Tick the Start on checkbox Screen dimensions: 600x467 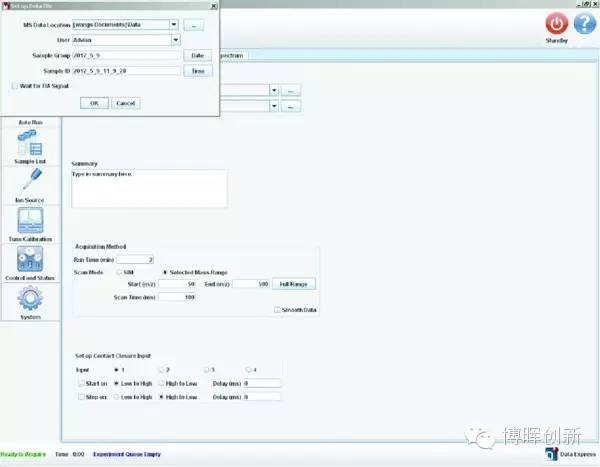82,383
